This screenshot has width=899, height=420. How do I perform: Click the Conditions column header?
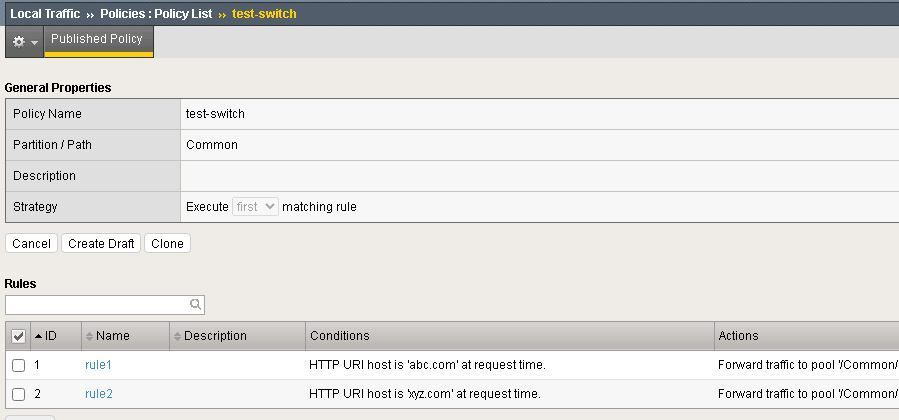340,336
